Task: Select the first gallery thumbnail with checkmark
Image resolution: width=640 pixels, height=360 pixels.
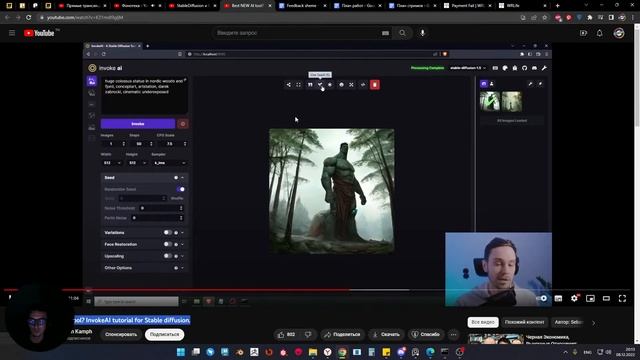Action: 490,101
